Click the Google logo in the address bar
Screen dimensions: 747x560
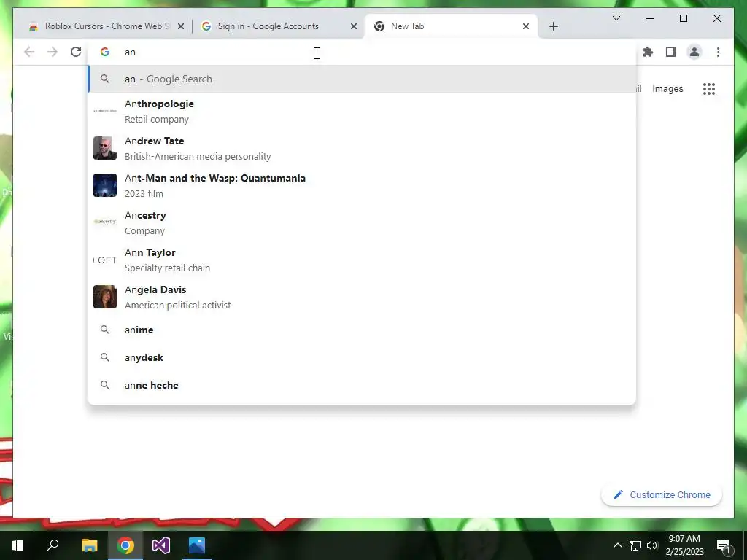coord(105,52)
